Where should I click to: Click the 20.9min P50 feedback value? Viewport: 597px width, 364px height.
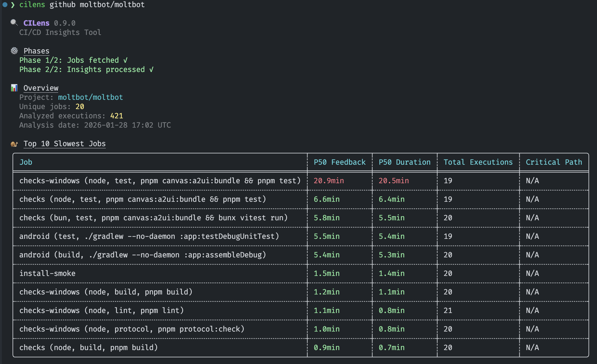tap(329, 181)
